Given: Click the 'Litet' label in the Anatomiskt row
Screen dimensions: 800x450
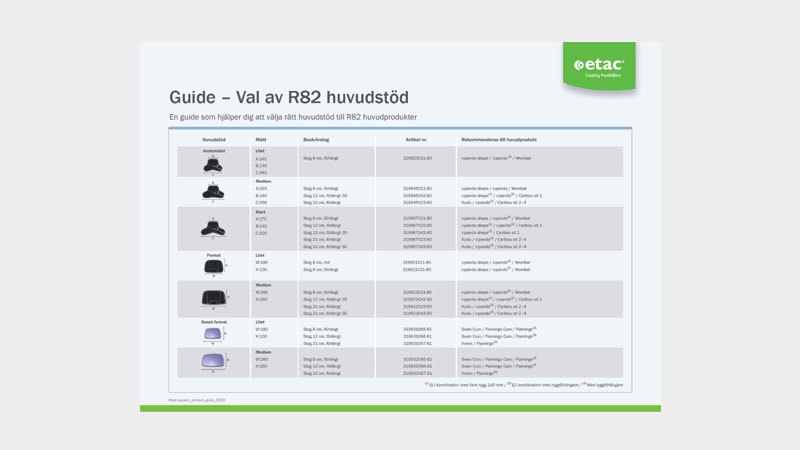Looking at the screenshot, I should point(260,151).
